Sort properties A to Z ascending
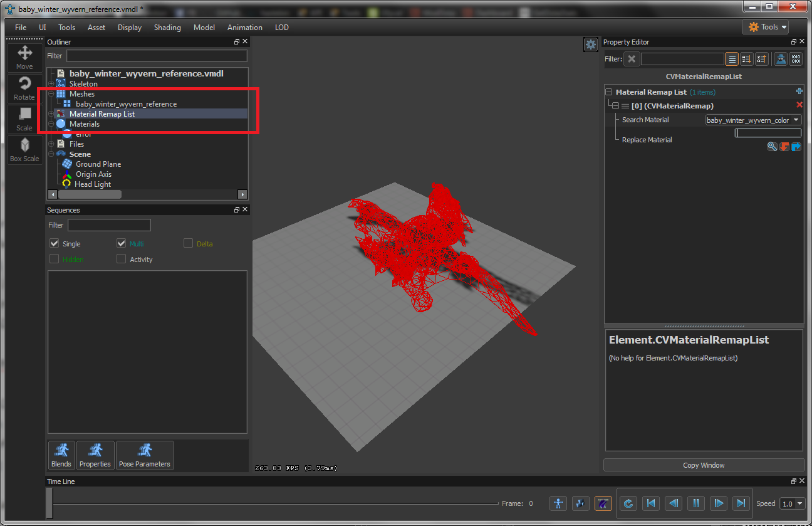The height and width of the screenshot is (526, 812). (746, 59)
